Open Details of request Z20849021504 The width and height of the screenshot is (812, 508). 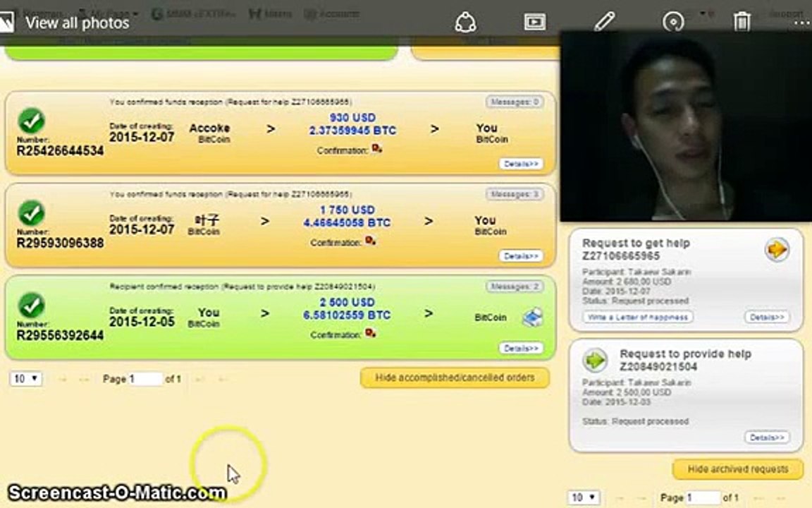point(767,437)
